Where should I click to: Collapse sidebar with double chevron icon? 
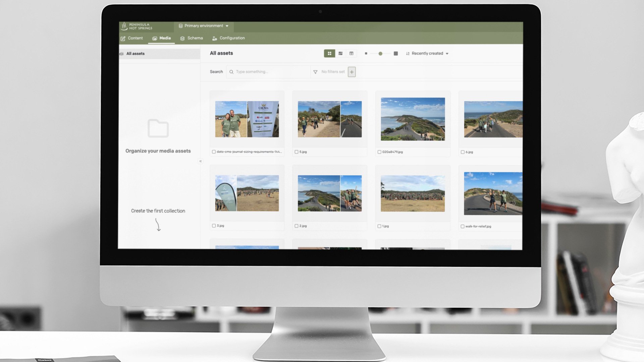click(200, 161)
